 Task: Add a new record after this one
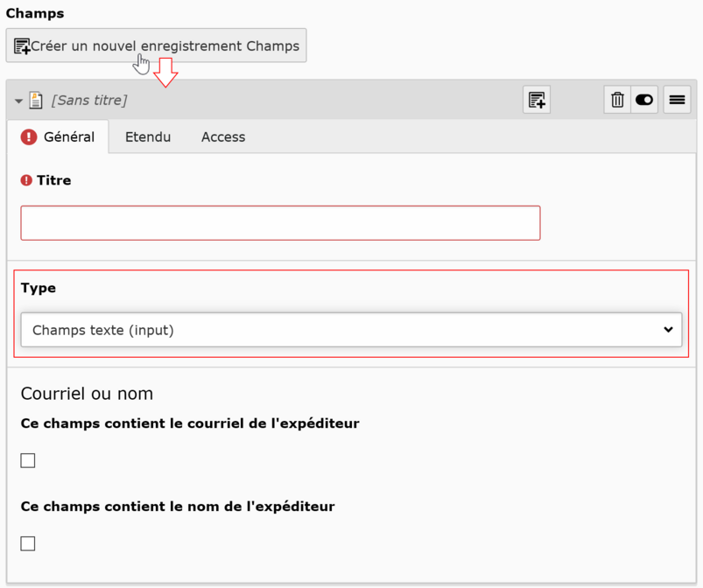[537, 100]
